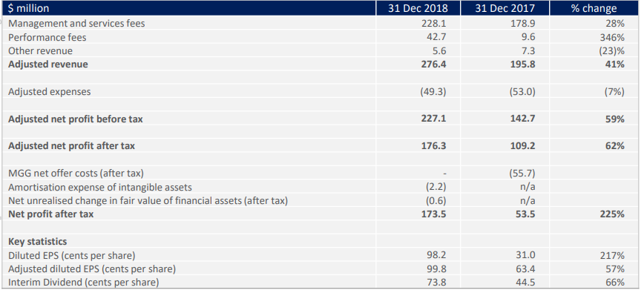Click MGG net offer costs value (55.7)
Screen dimensions: 644x293
[x=522, y=173]
